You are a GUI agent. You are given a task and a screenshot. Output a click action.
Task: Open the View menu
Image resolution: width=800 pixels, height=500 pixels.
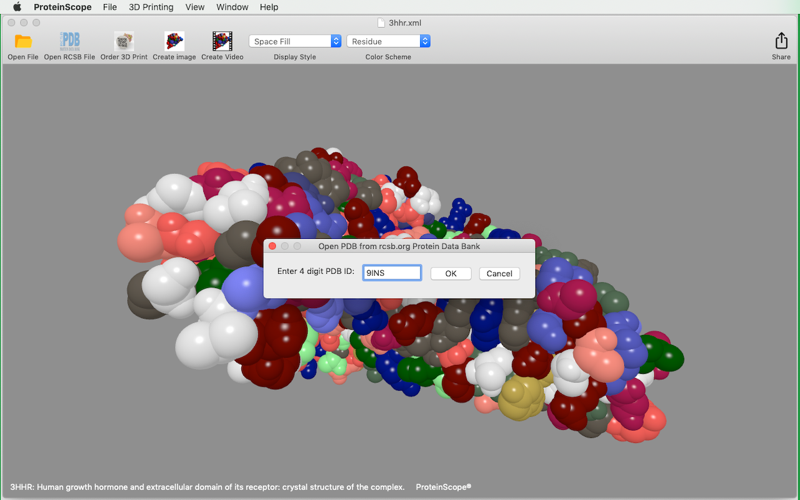195,7
